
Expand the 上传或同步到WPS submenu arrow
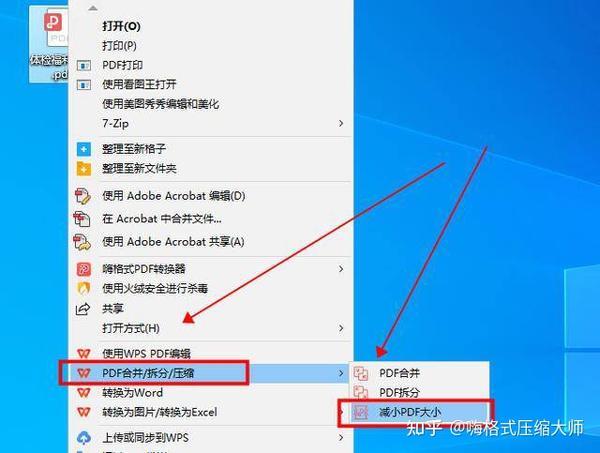click(x=341, y=437)
